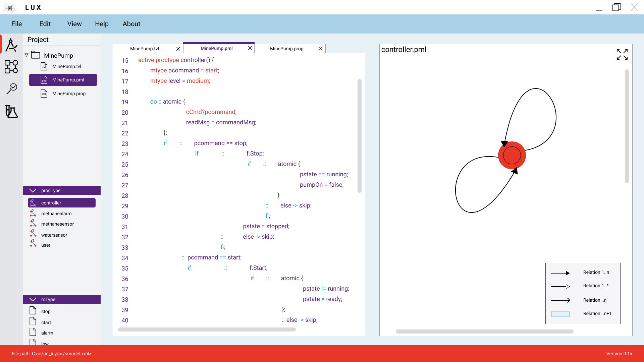644x362 pixels.
Task: Close the MinePump.prop tab
Action: click(x=320, y=49)
